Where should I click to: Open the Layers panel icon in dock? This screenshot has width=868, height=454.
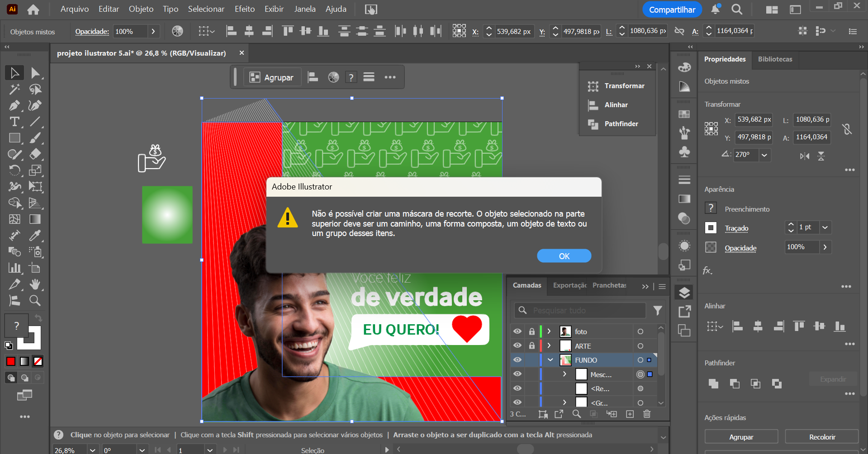pos(684,293)
